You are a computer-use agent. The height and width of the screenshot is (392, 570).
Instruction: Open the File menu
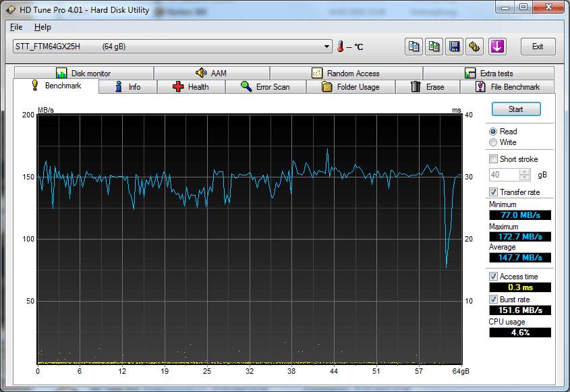pos(16,27)
